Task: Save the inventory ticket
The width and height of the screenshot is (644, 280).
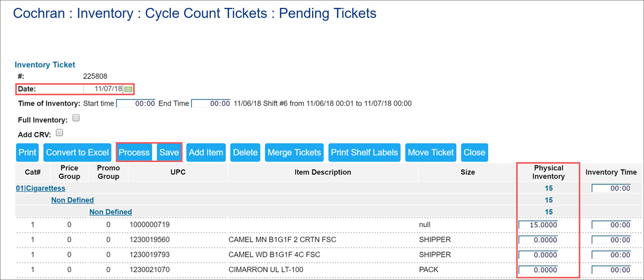Action: coord(169,153)
